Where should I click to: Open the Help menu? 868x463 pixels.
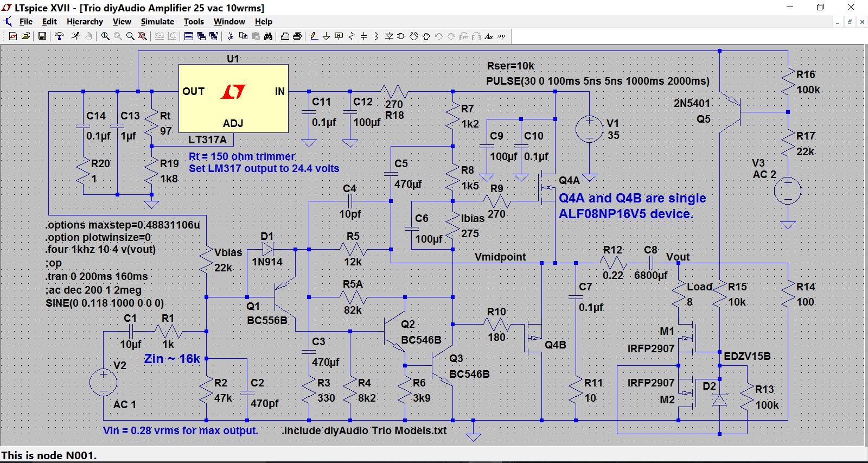click(264, 22)
